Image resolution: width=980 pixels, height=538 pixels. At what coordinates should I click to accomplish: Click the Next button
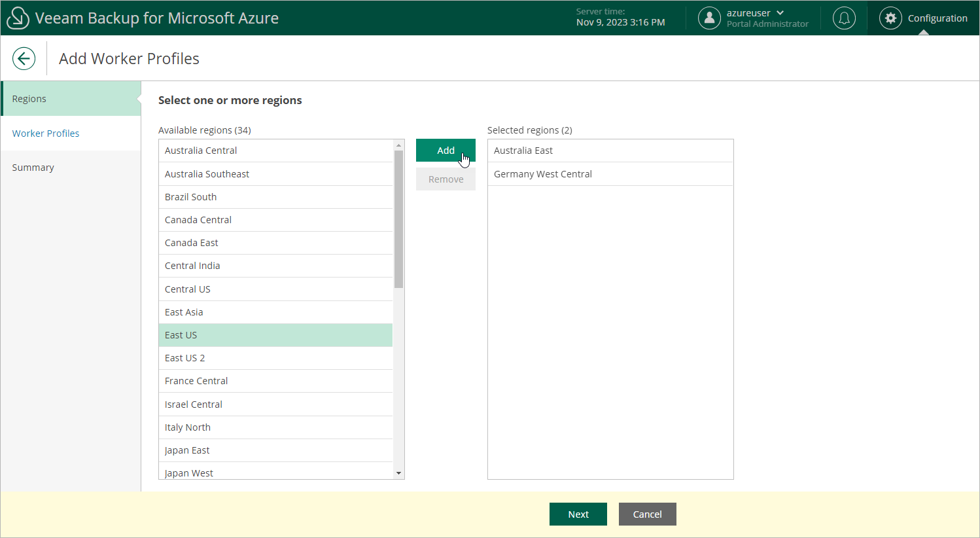tap(578, 514)
